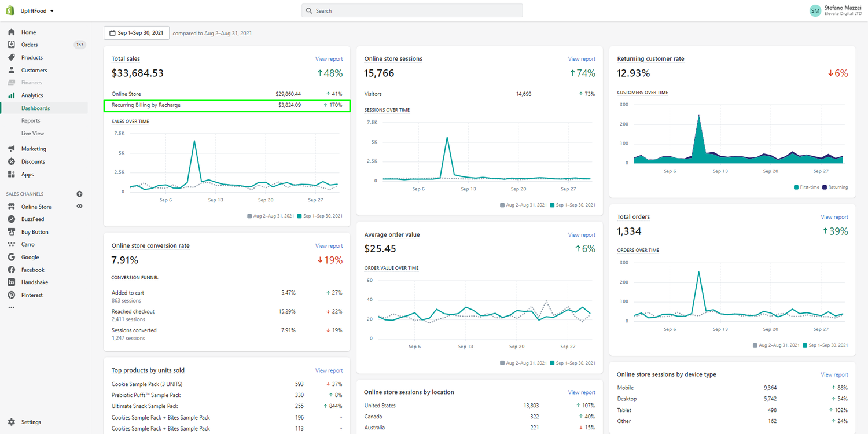
Task: Click the Canada location row
Action: point(480,417)
